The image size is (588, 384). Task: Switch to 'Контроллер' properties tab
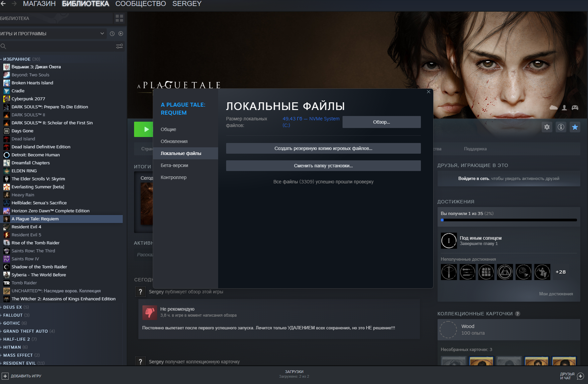[x=185, y=177]
